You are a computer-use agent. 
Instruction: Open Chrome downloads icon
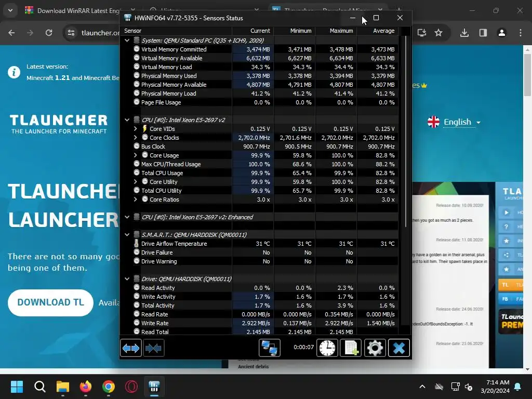pos(464,33)
